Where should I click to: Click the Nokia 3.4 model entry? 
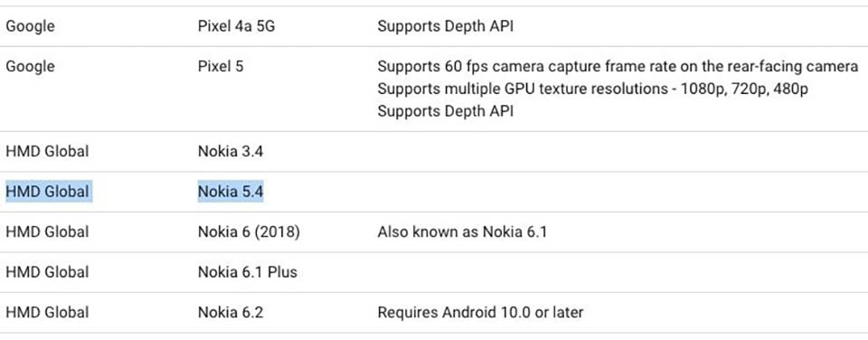point(231,151)
